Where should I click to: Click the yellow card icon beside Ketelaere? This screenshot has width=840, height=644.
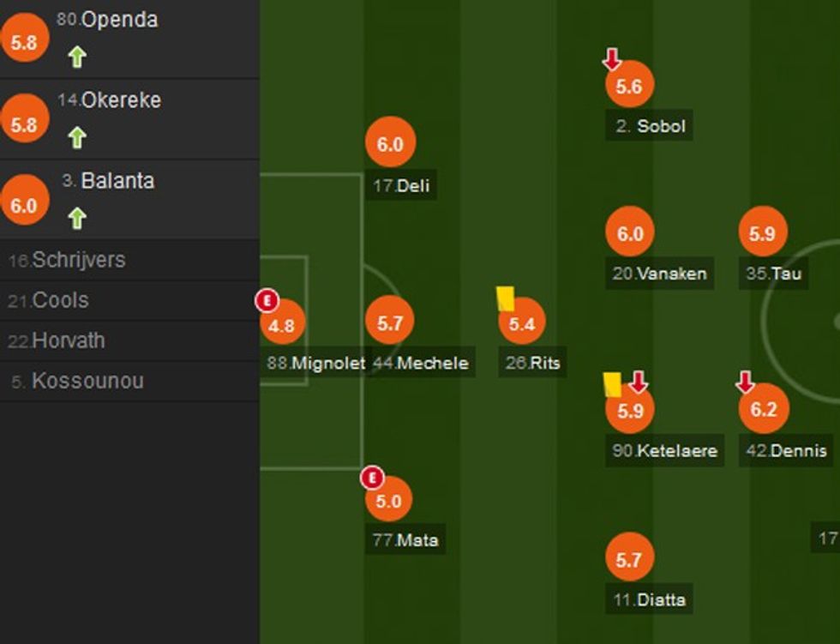pos(612,384)
